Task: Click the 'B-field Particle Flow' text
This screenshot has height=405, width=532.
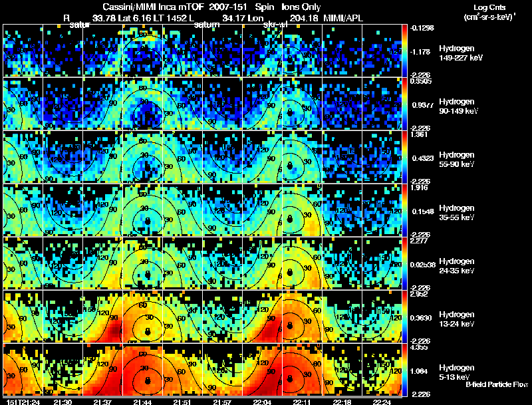Action: pyautogui.click(x=497, y=384)
